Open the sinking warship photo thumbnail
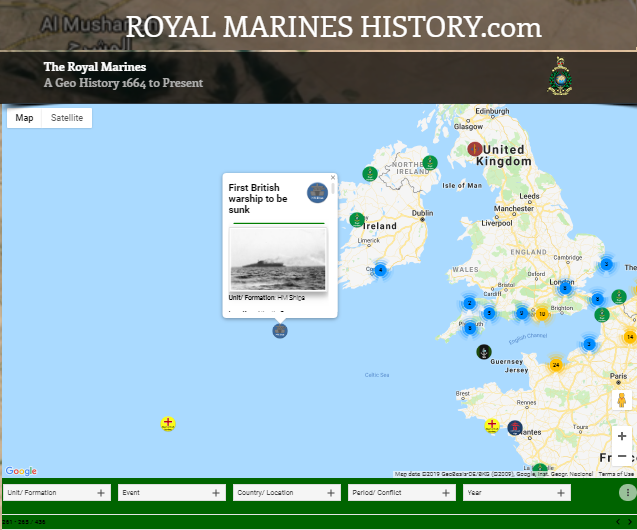The width and height of the screenshot is (637, 530). coord(278,259)
